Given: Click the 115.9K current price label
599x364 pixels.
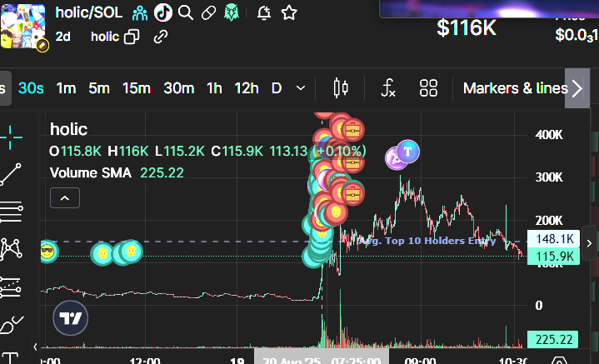Looking at the screenshot, I should (x=554, y=256).
